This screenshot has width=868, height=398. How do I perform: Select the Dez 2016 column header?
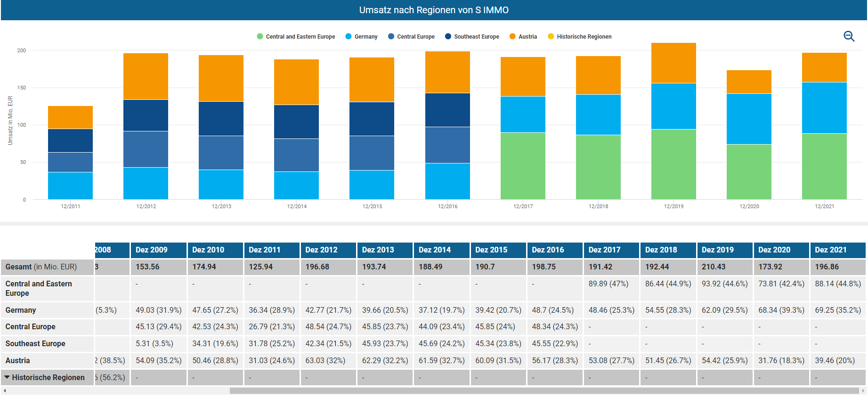548,250
